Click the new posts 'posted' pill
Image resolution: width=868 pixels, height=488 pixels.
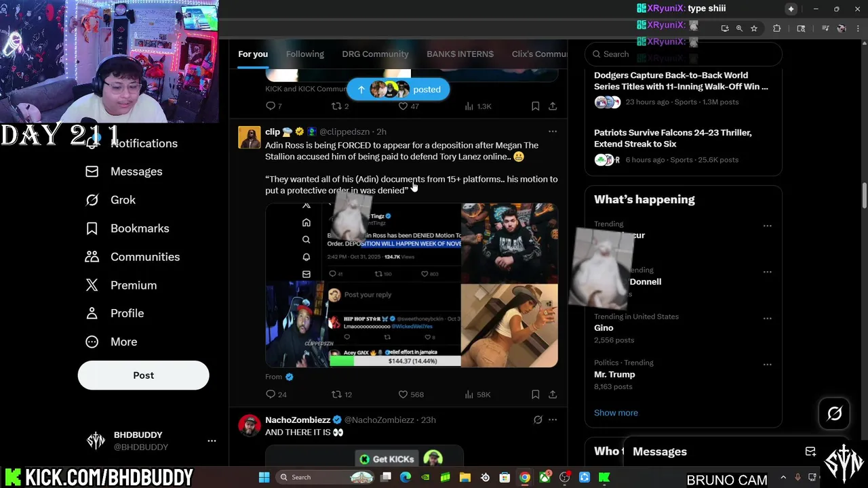pos(398,89)
